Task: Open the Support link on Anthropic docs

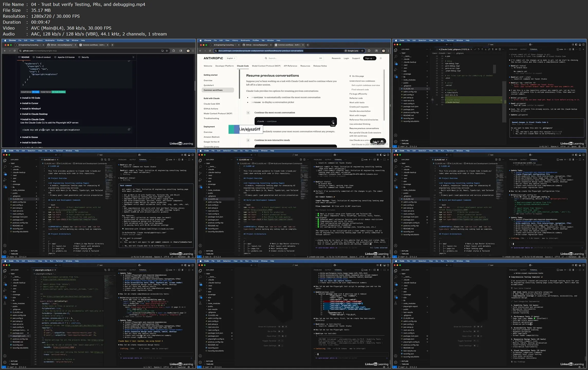Action: [x=356, y=58]
